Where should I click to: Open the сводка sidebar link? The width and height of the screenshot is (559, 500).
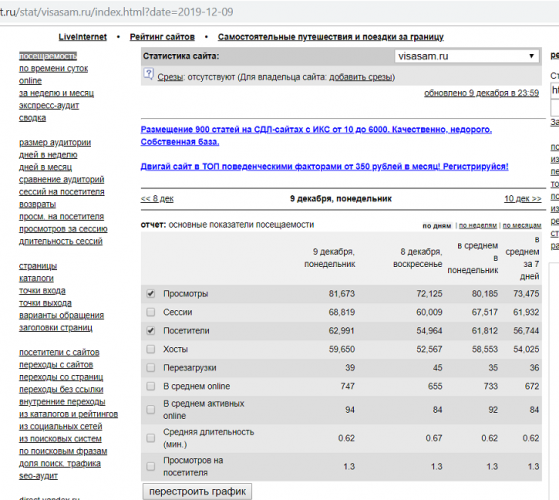(x=32, y=118)
